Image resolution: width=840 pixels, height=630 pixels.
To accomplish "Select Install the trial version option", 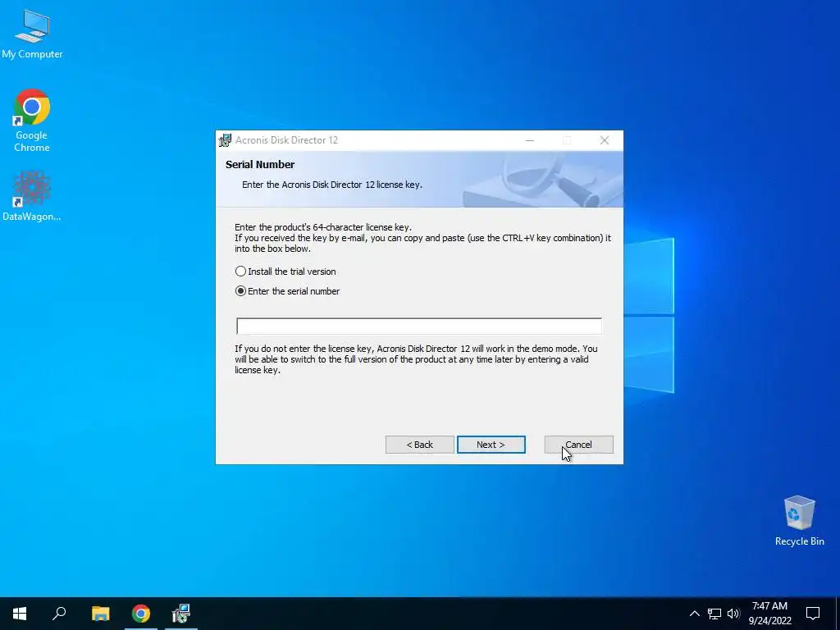I will 285,272.
